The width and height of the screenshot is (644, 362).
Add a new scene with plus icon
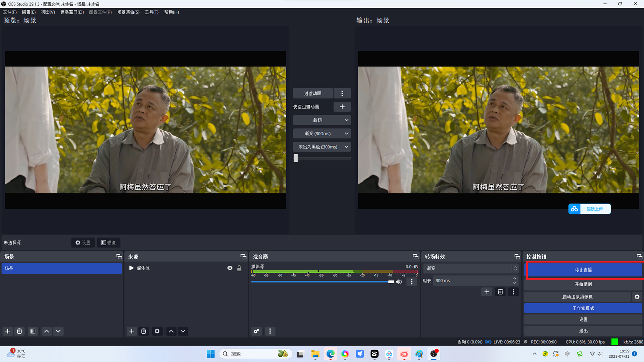coord(7,331)
